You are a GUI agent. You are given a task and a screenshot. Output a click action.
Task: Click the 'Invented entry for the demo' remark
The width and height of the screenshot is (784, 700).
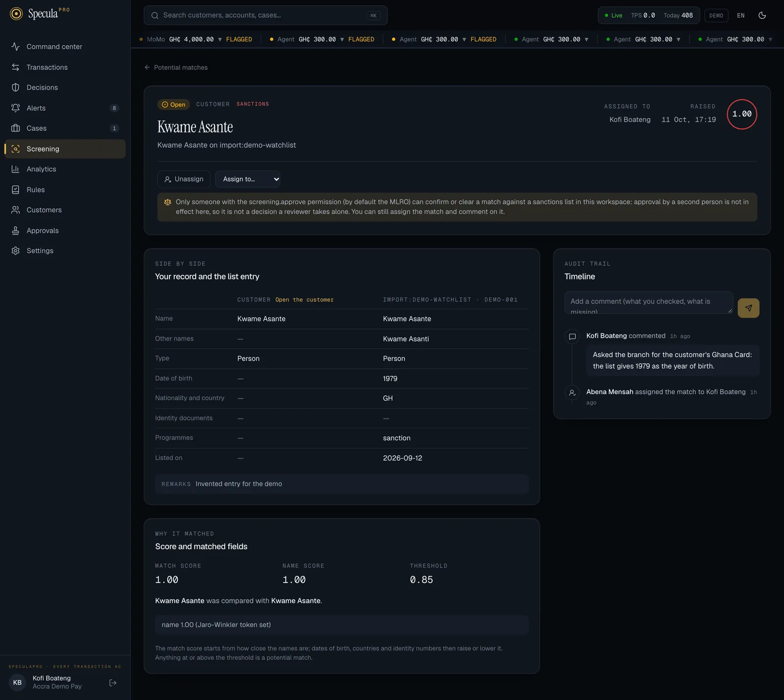[239, 484]
